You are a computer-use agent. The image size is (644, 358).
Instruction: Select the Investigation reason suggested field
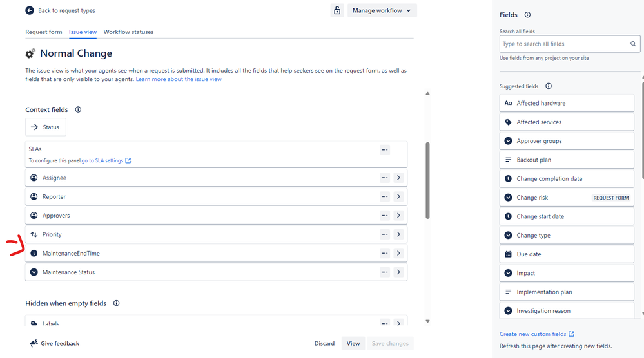[x=567, y=310]
